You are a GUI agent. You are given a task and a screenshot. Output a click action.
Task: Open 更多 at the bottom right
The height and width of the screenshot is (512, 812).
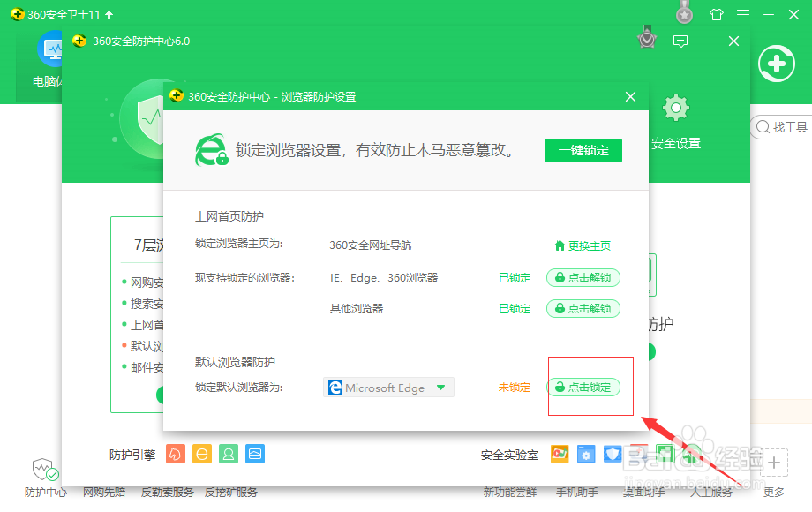[774, 493]
